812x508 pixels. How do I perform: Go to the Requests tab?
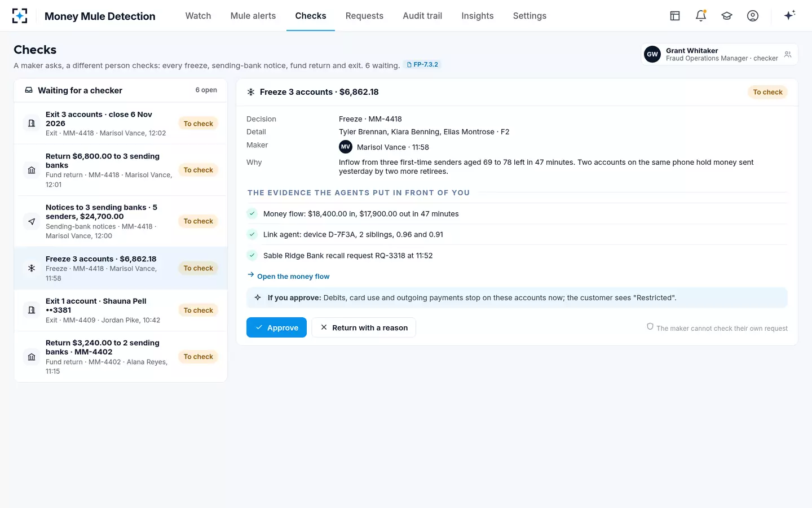point(364,16)
